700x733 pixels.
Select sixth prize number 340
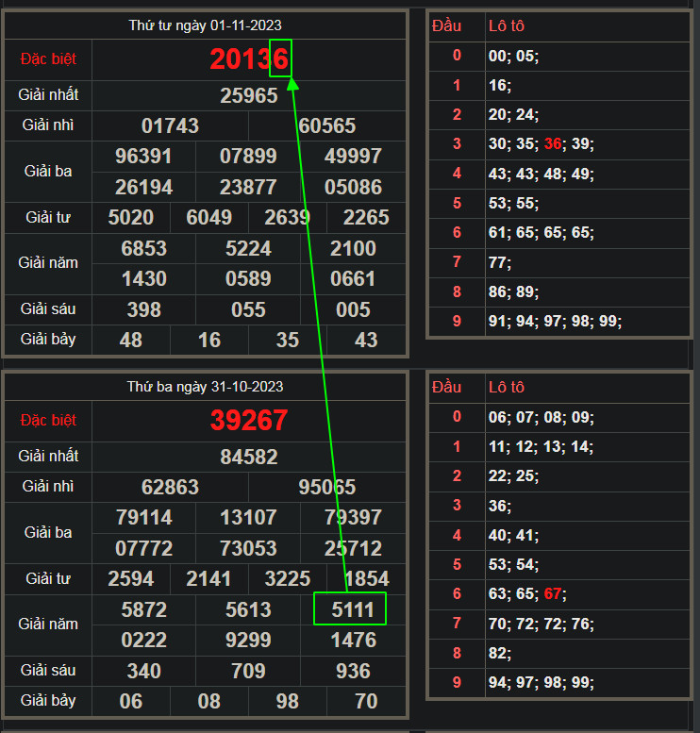point(143,671)
